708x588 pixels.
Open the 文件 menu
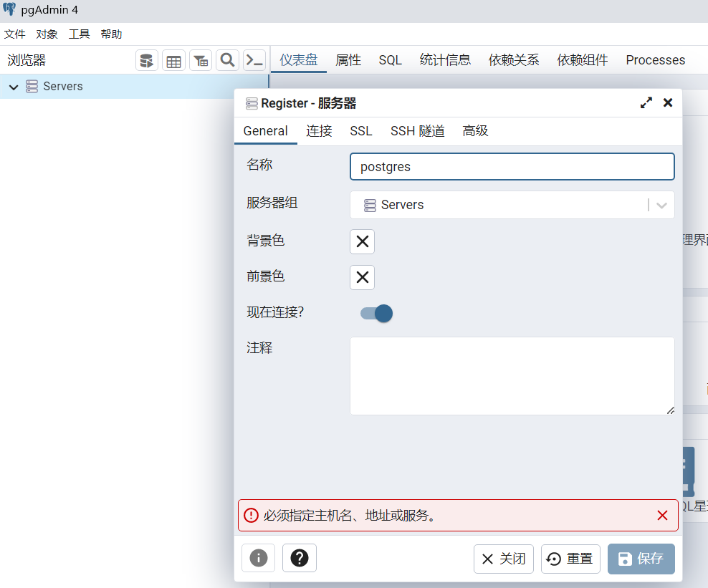pyautogui.click(x=15, y=34)
